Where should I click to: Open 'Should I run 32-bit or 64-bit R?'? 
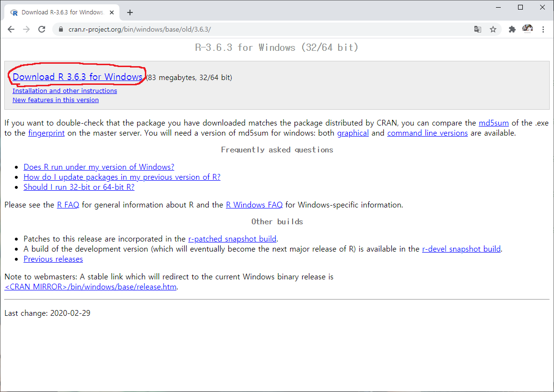79,187
